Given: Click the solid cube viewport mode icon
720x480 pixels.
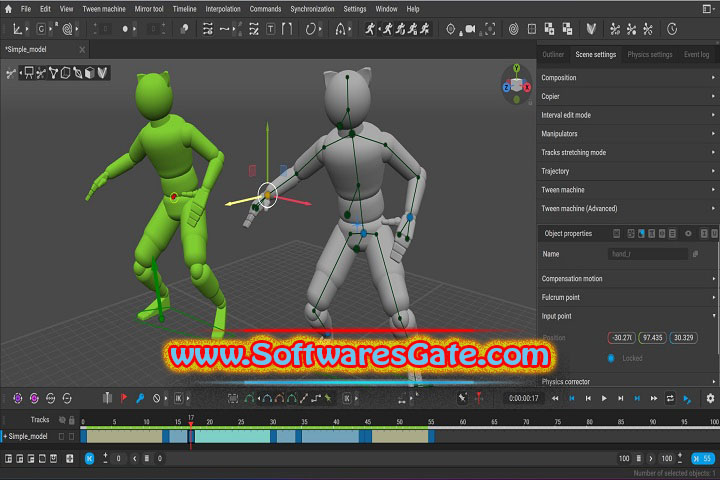Looking at the screenshot, I should 90,73.
